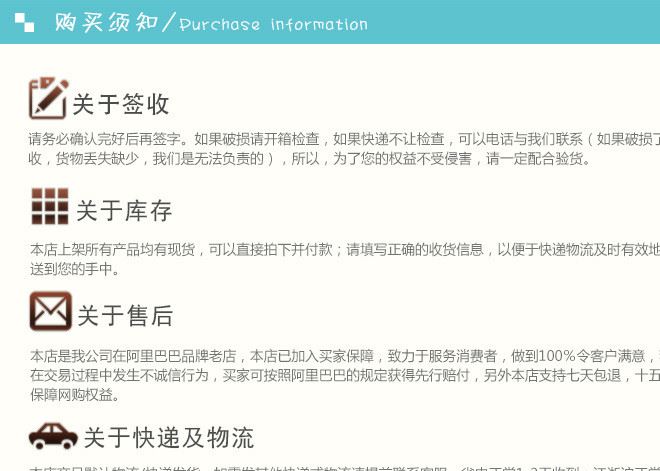Click the pencil-and-paper sign-for icon
The image size is (660, 471).
click(x=48, y=98)
